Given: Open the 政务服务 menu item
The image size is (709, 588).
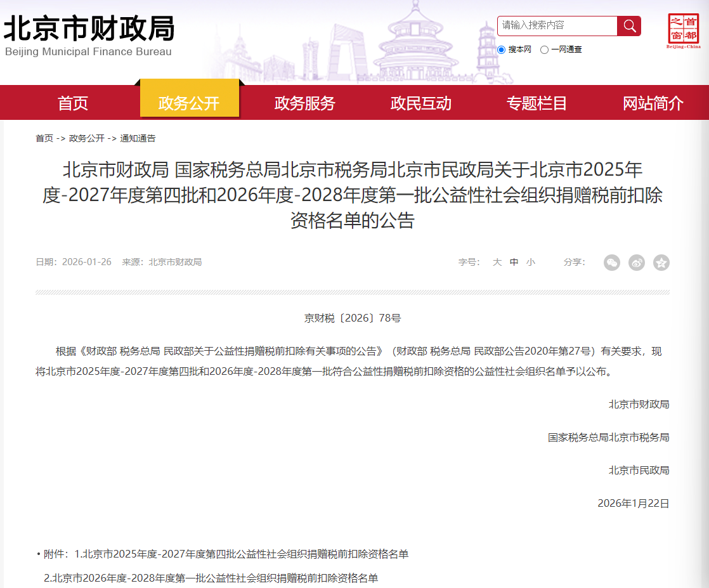Looking at the screenshot, I should click(x=304, y=102).
